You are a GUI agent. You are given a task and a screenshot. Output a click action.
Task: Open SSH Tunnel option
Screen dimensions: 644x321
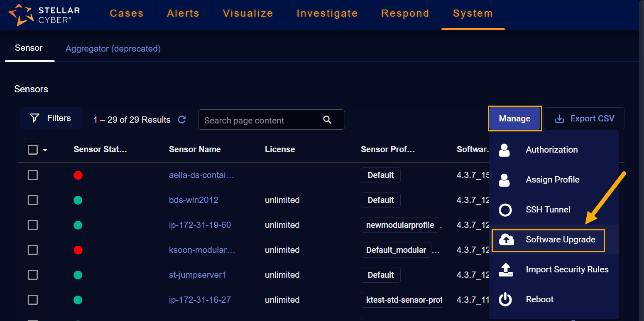tap(548, 210)
